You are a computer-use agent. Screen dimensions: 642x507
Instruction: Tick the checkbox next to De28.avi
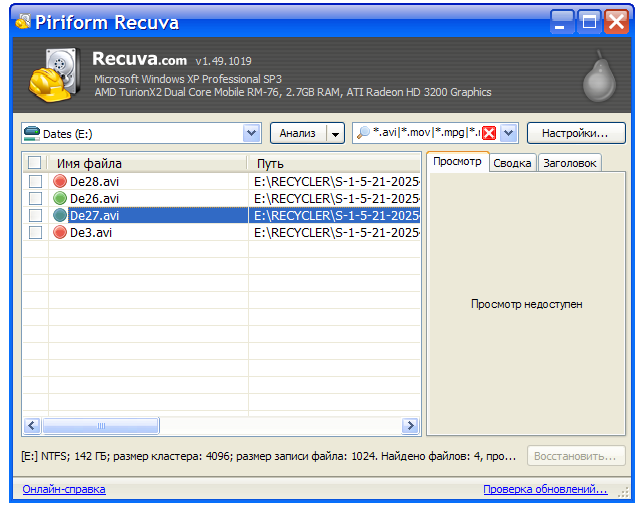pos(35,181)
